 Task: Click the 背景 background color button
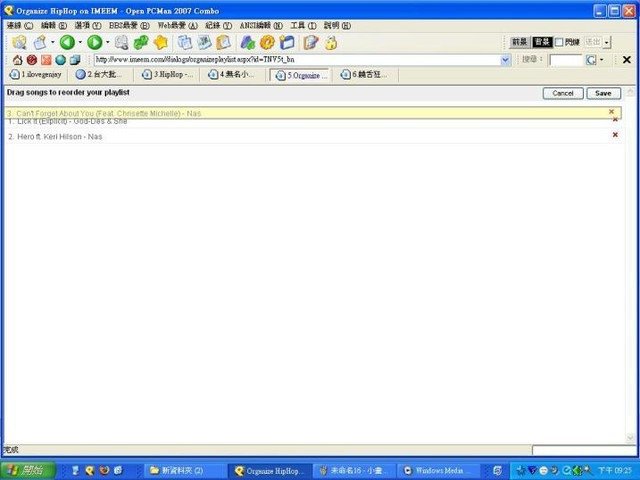(542, 42)
